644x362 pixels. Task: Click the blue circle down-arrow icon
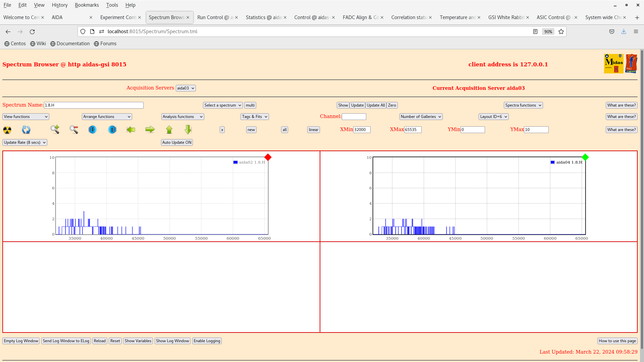tap(93, 129)
